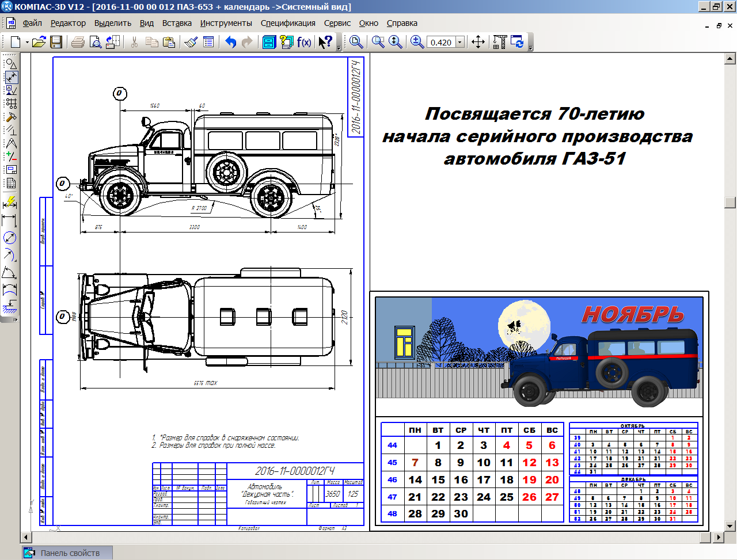This screenshot has height=560, width=737.
Task: Save the document with floppy icon
Action: tap(56, 42)
